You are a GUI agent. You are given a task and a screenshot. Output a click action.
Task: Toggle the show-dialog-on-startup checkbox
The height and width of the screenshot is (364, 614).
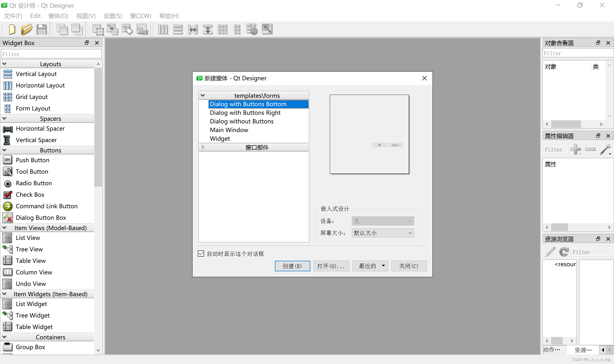[x=201, y=254]
